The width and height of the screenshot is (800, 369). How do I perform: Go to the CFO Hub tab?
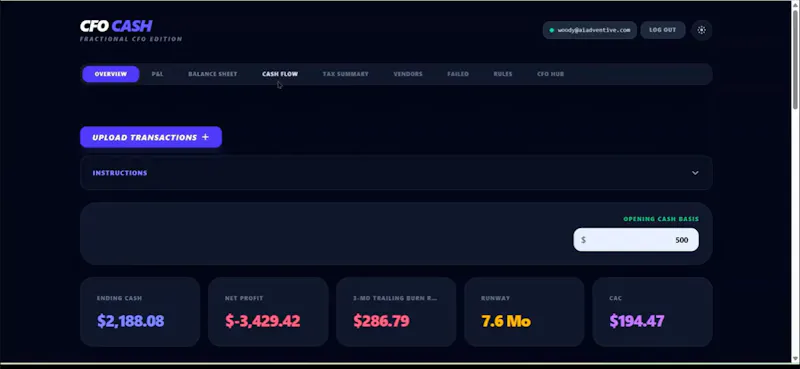click(551, 74)
